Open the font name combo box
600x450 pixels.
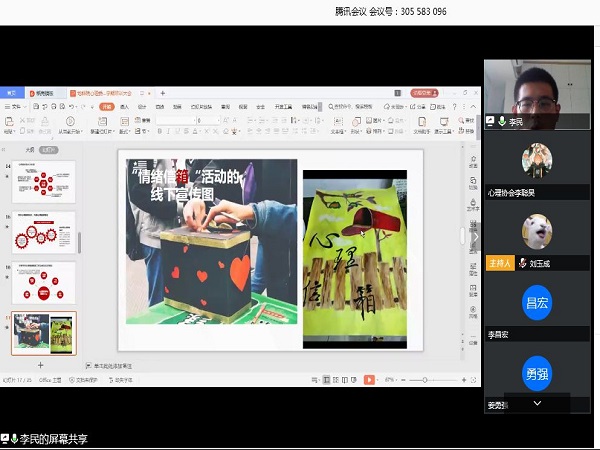point(173,120)
